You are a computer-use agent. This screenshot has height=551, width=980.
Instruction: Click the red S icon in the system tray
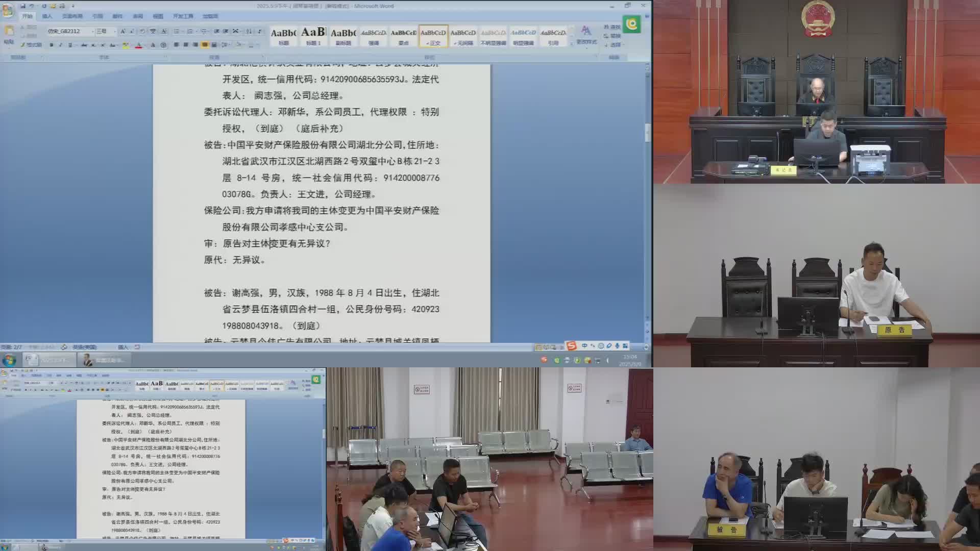coord(544,360)
